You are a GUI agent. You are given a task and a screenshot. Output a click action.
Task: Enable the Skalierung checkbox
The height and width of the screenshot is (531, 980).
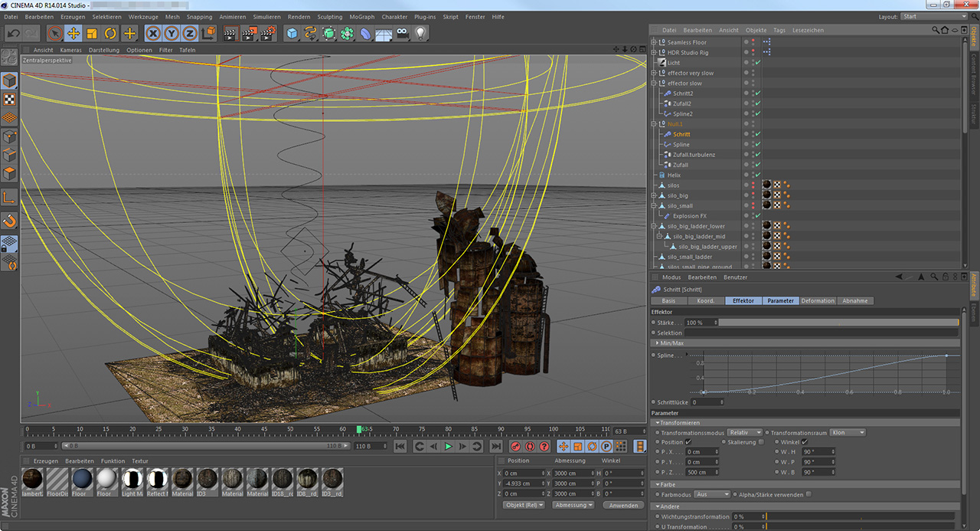tap(760, 442)
